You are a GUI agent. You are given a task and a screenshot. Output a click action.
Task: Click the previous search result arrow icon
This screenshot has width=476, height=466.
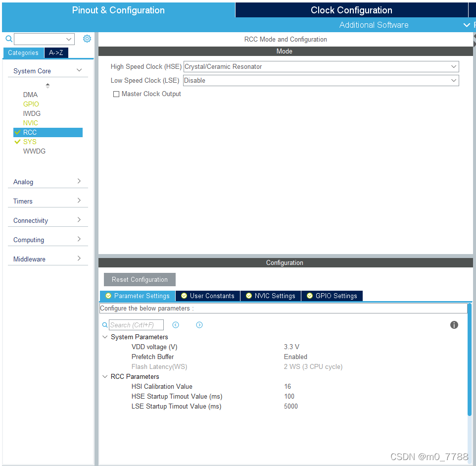[176, 325]
